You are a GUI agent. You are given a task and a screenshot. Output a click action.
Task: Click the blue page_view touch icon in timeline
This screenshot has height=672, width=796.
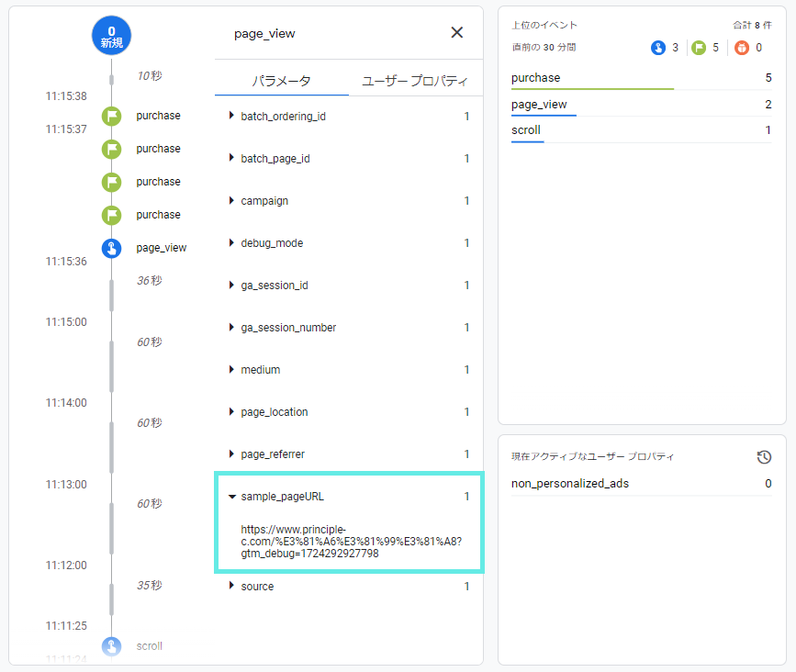coord(111,248)
